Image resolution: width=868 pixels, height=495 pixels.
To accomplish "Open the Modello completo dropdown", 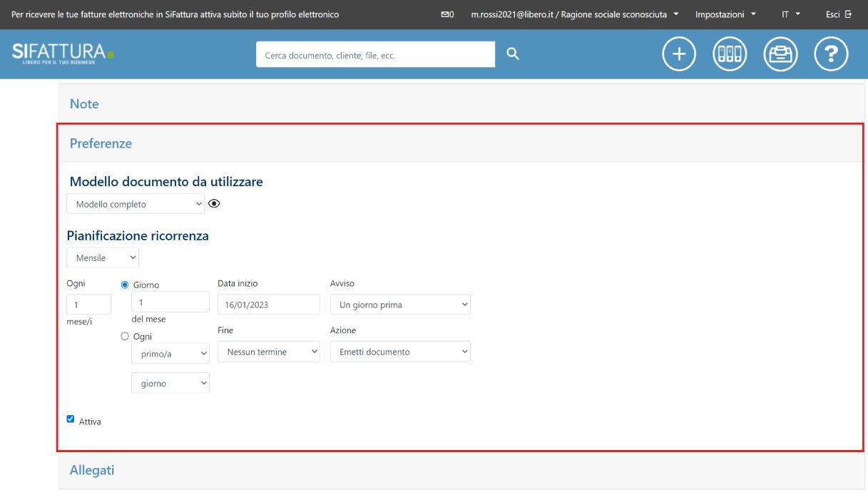I will point(136,204).
